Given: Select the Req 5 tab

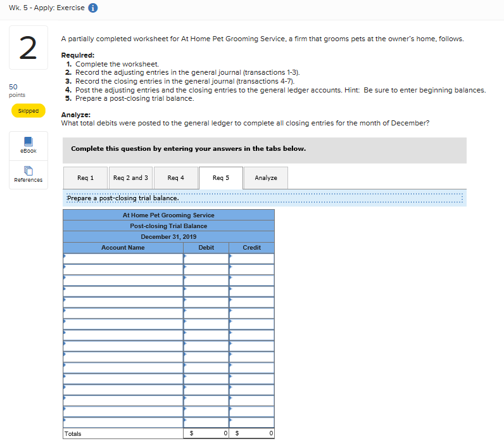Looking at the screenshot, I should tap(221, 178).
